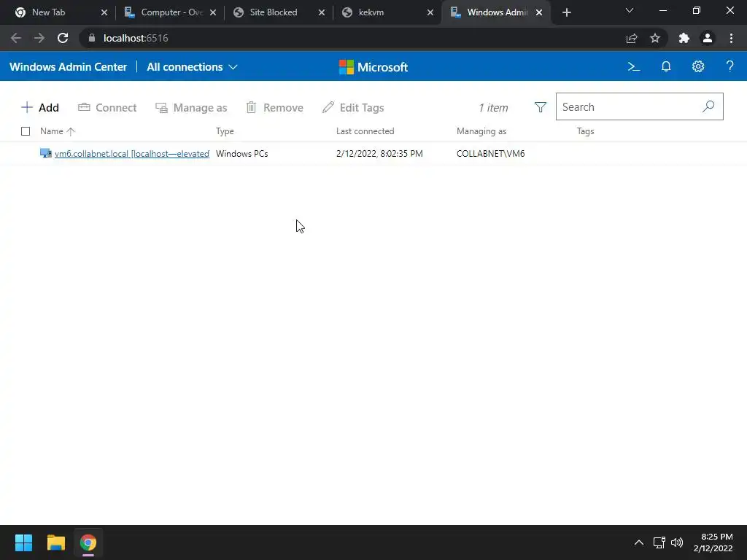Viewport: 747px width, 560px height.
Task: Open PowerShell console icon in header
Action: pyautogui.click(x=634, y=66)
